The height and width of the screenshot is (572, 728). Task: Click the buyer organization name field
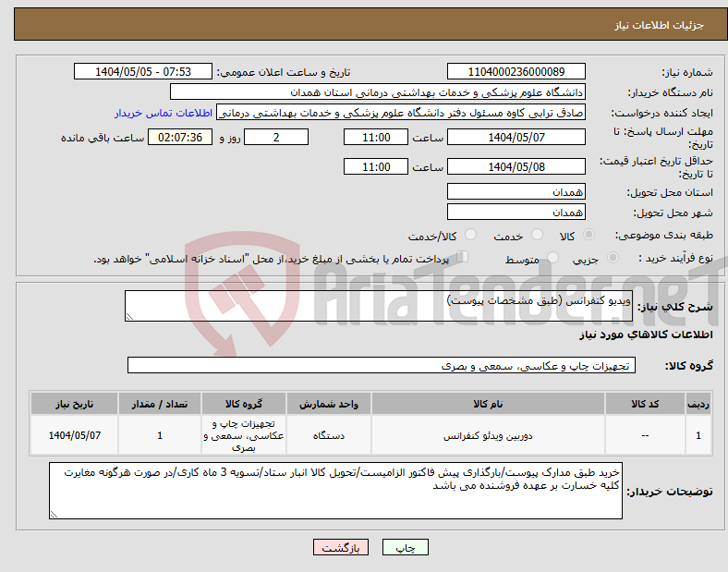378,91
